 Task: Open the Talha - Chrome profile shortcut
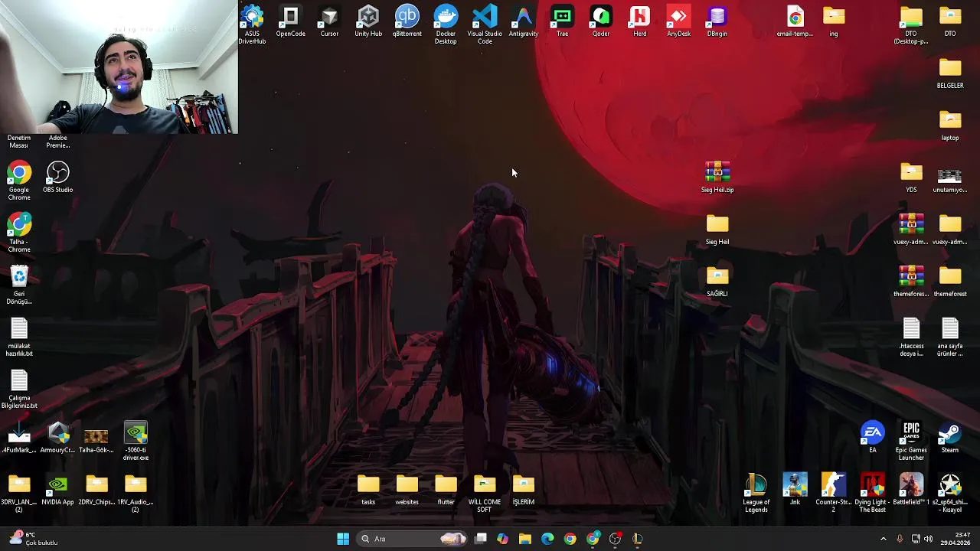click(19, 233)
